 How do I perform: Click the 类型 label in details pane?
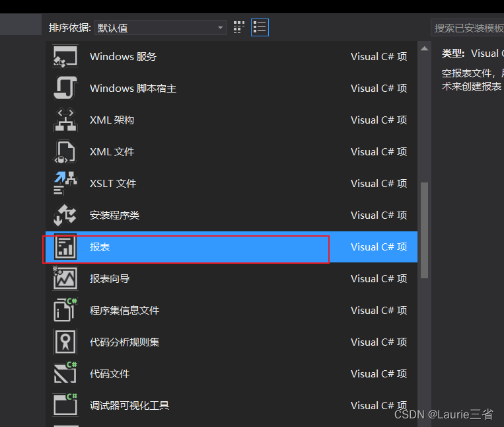point(453,53)
